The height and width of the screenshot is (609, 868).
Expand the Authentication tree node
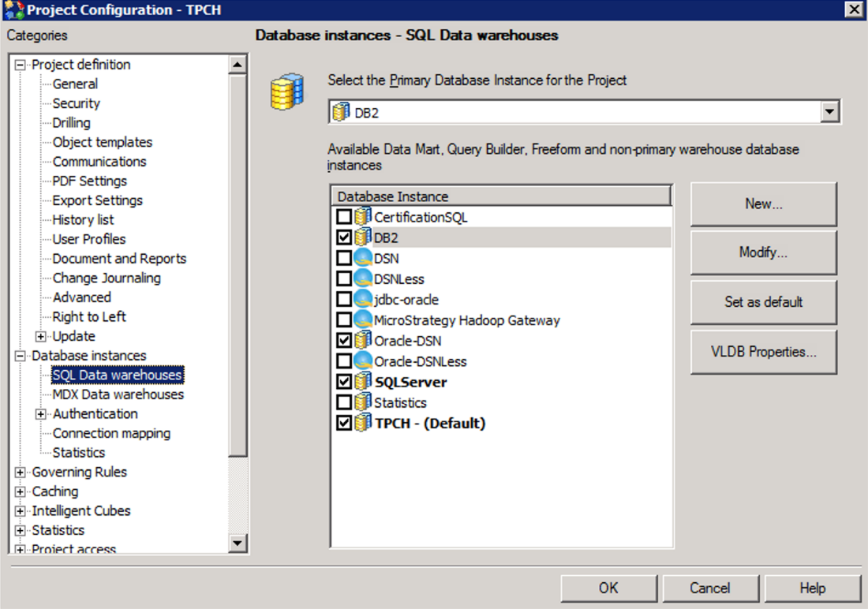(x=40, y=413)
